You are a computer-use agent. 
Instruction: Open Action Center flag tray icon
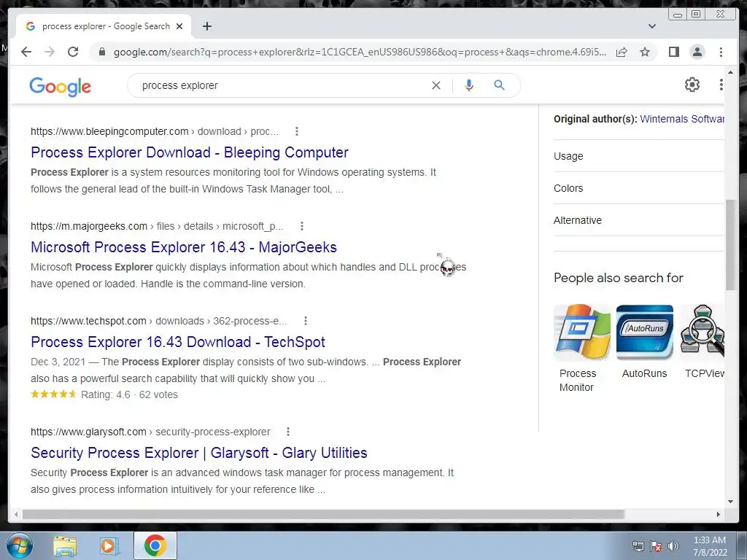656,546
